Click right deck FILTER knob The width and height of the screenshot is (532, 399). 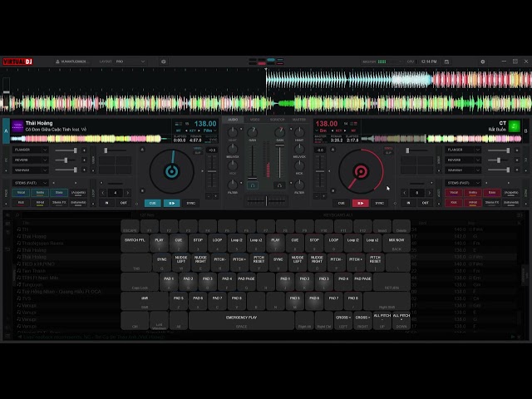coord(299,185)
